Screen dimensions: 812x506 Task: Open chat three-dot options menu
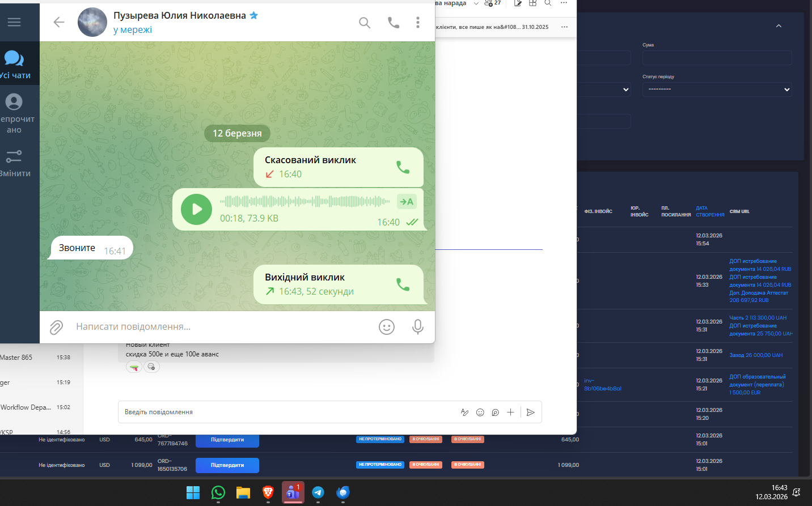[x=418, y=23]
